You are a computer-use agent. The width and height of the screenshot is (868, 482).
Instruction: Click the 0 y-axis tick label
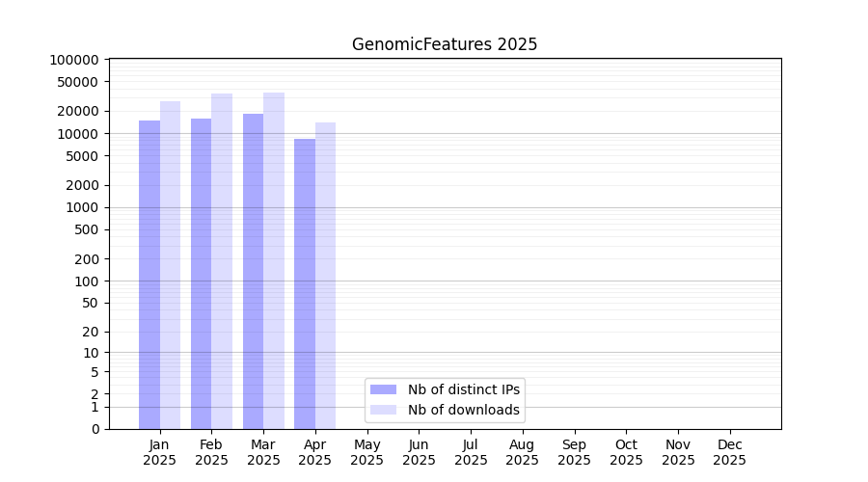(95, 429)
